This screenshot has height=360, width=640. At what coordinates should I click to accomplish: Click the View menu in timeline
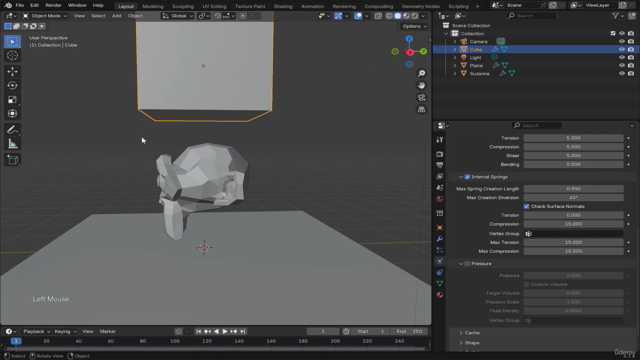pyautogui.click(x=87, y=331)
